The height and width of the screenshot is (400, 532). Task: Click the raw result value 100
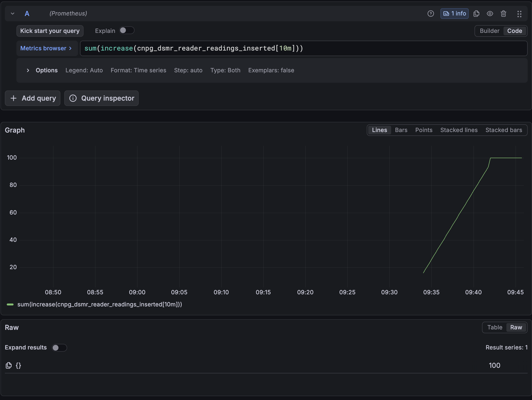(495, 365)
